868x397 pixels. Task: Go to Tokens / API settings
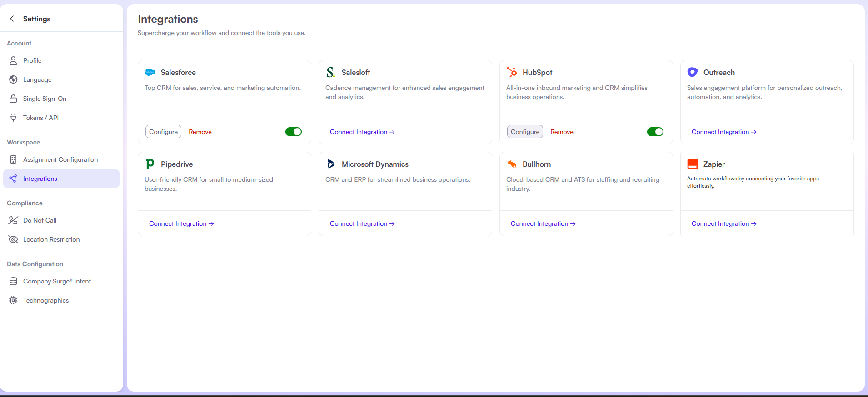pyautogui.click(x=41, y=118)
